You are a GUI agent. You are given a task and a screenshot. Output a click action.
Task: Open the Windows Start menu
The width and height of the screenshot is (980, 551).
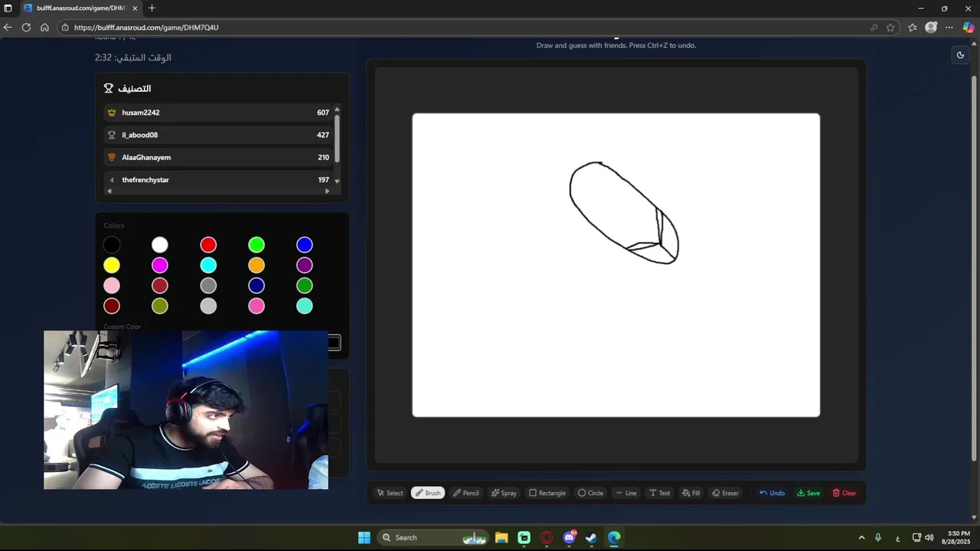pyautogui.click(x=364, y=537)
